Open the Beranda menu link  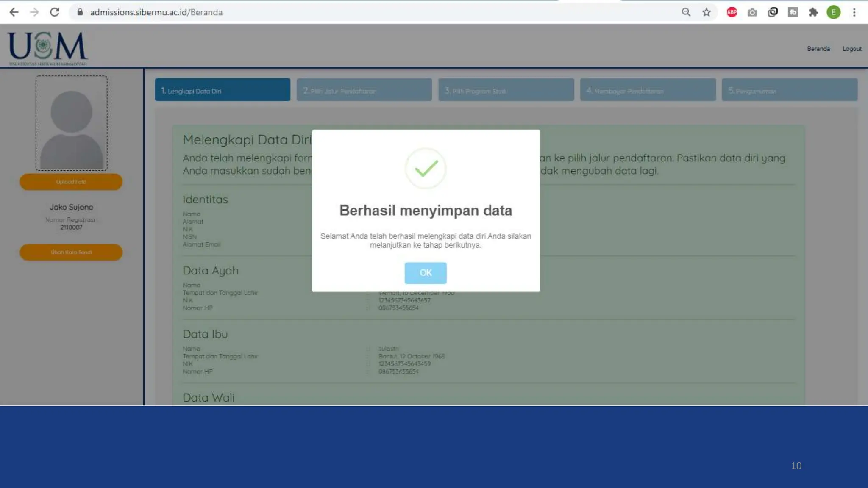(x=818, y=49)
